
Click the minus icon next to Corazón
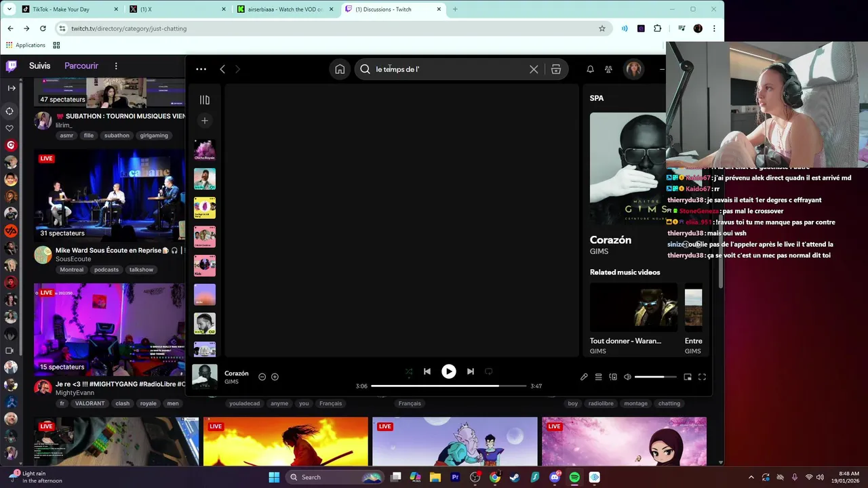click(x=262, y=377)
